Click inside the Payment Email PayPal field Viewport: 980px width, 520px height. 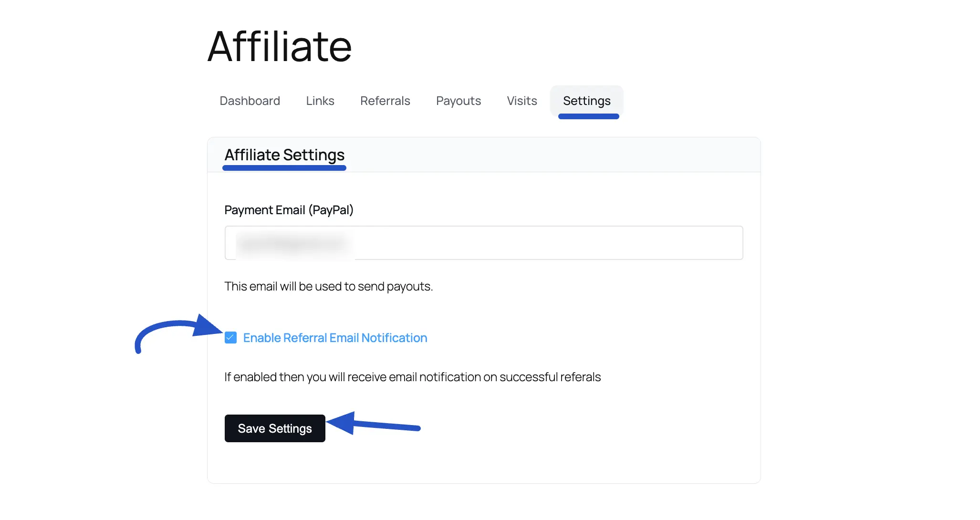[x=483, y=242]
